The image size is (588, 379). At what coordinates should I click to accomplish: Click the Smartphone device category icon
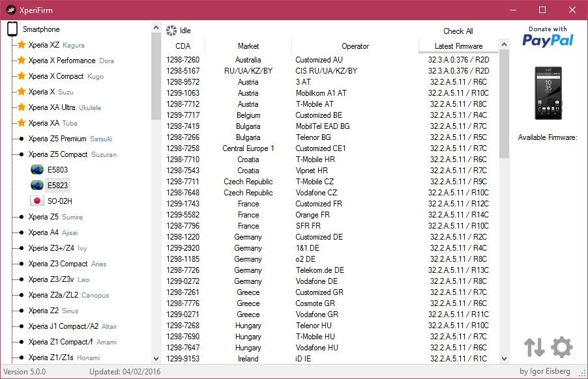12,29
